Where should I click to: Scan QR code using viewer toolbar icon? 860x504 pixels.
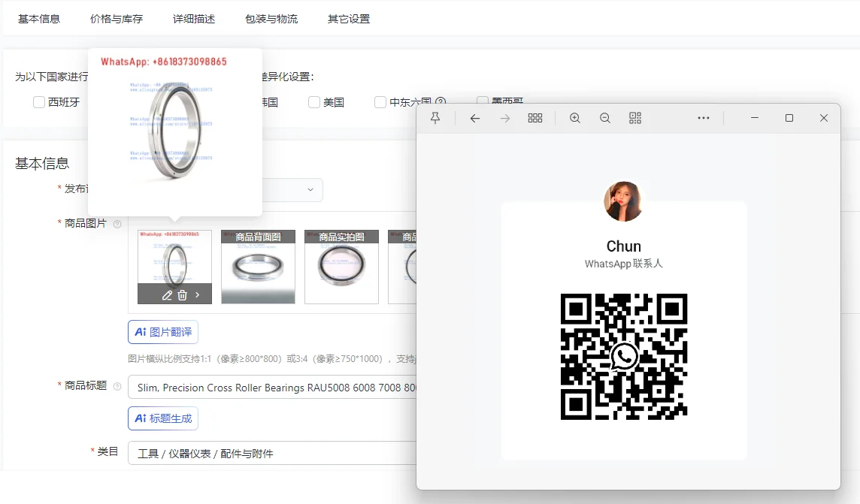tap(635, 118)
